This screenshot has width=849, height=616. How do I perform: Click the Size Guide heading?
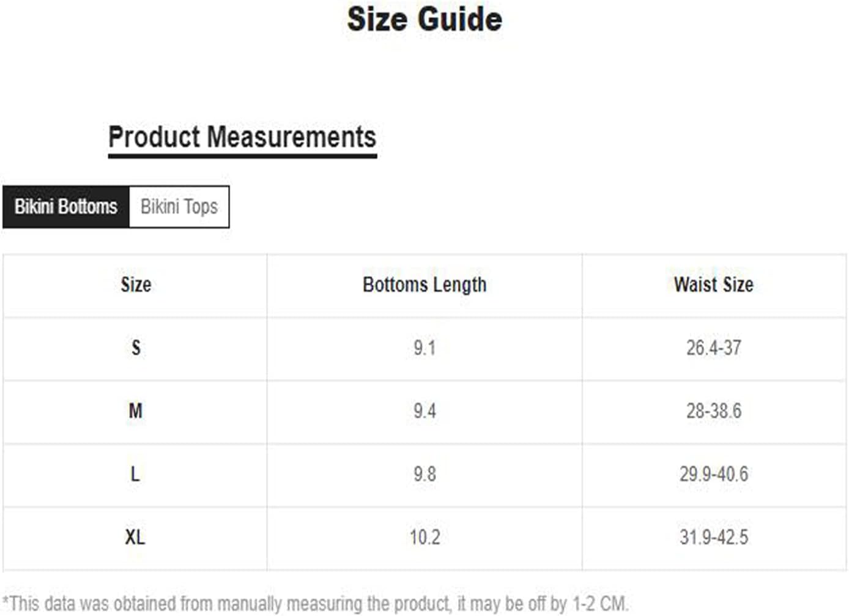[x=424, y=19]
